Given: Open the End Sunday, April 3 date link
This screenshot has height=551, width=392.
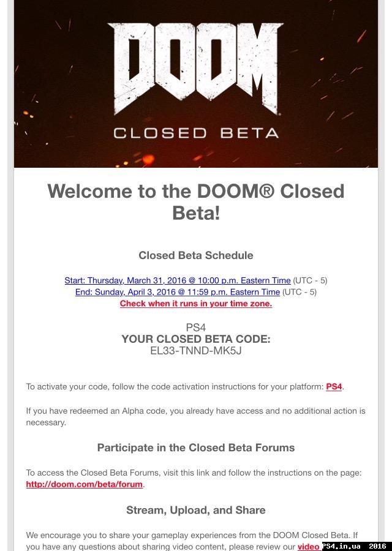Looking at the screenshot, I should [178, 292].
